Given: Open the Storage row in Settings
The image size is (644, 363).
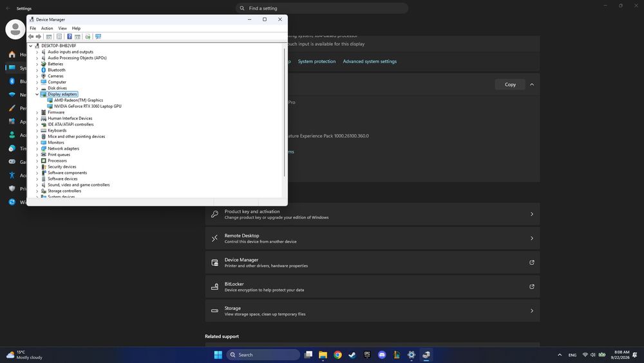Looking at the screenshot, I should [372, 311].
